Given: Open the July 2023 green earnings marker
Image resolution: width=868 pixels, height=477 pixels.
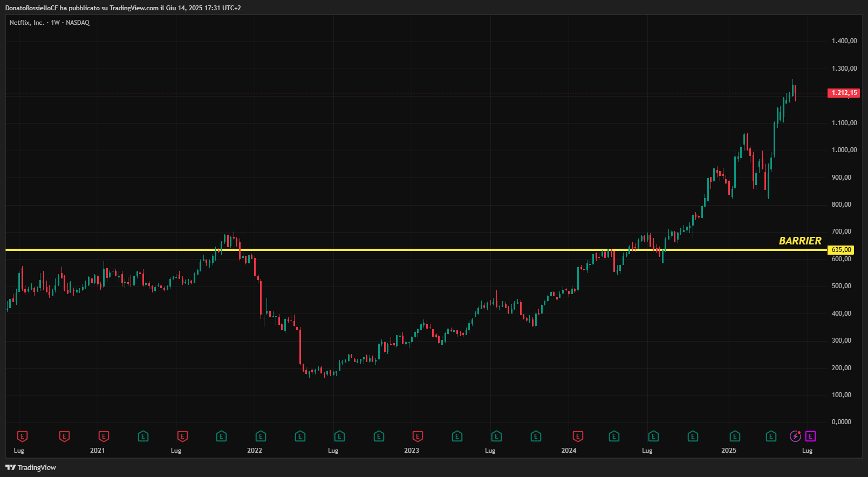Looking at the screenshot, I should pos(496,436).
